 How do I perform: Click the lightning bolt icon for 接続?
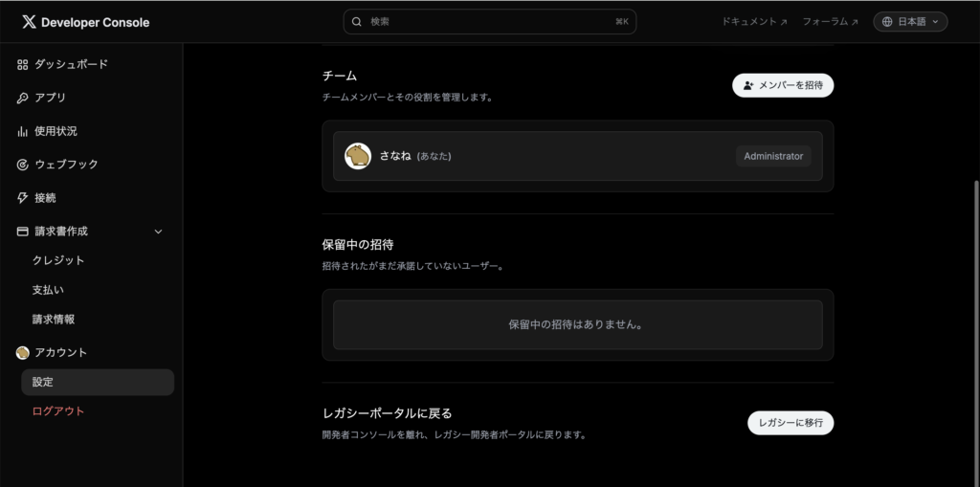tap(23, 198)
